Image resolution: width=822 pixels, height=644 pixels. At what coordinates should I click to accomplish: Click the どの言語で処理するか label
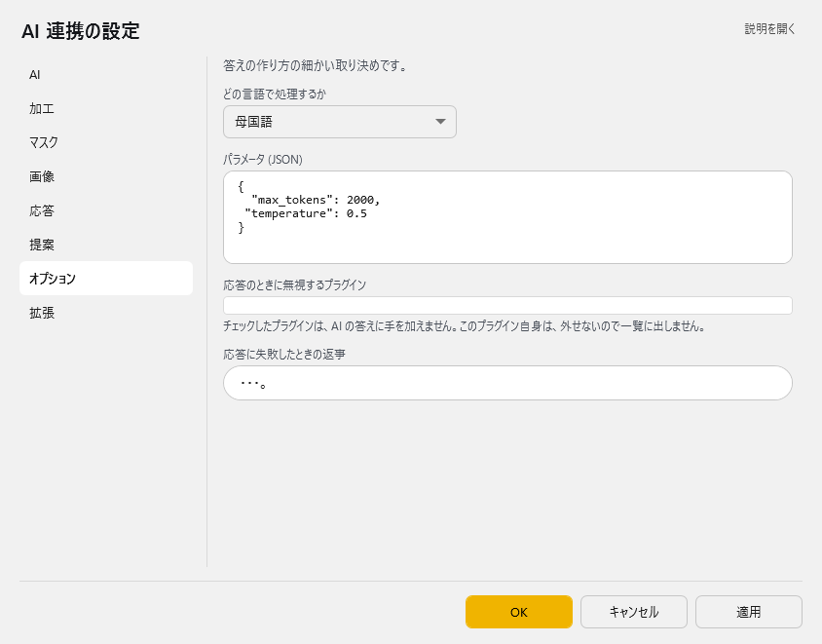(275, 94)
